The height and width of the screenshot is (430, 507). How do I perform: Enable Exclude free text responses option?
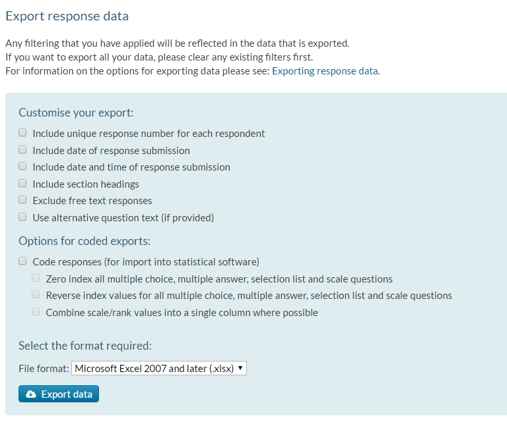tap(22, 200)
